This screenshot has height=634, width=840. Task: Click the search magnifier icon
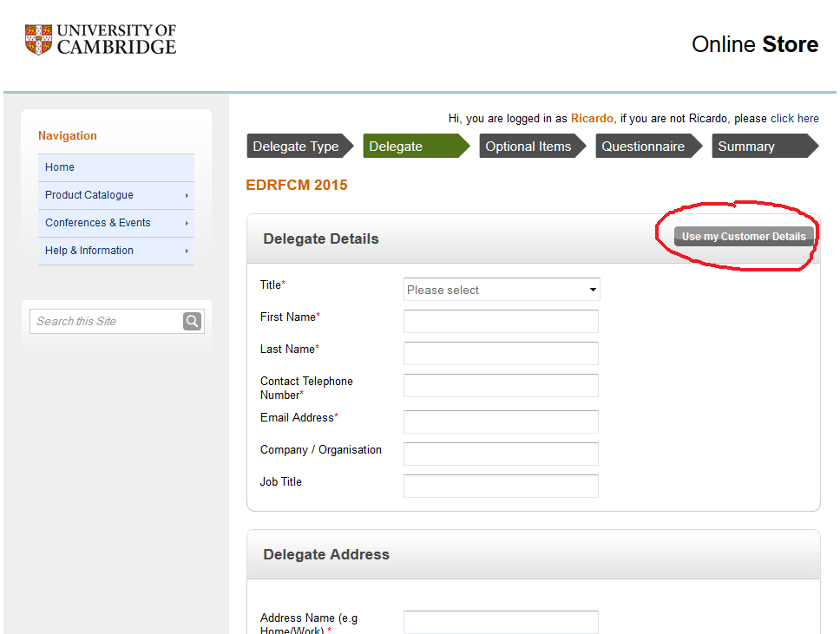[193, 321]
